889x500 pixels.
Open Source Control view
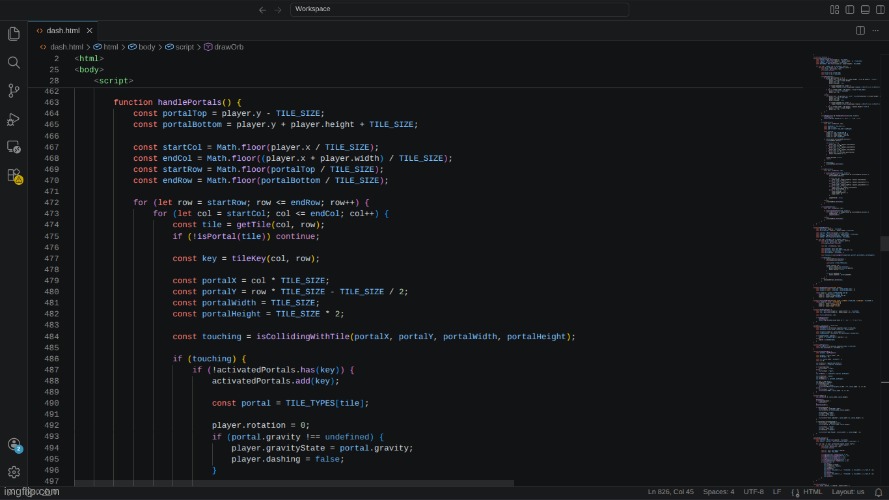click(14, 90)
